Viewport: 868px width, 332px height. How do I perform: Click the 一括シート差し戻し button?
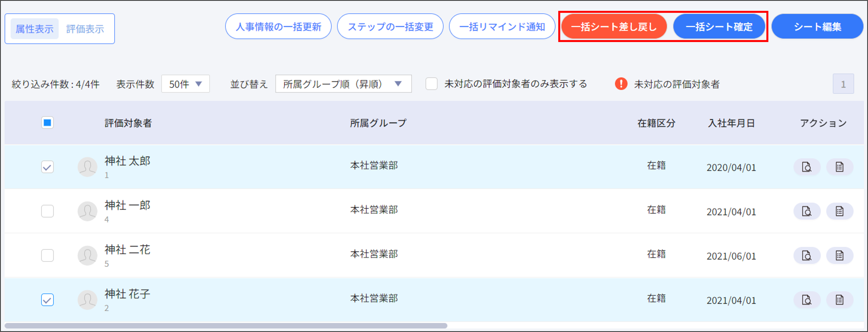point(614,27)
